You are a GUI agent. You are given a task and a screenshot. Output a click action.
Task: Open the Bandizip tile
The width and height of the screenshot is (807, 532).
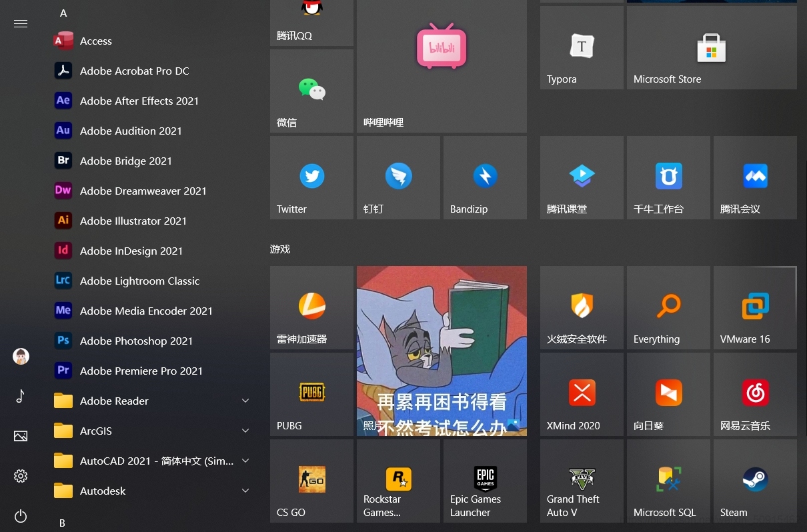[x=485, y=177]
